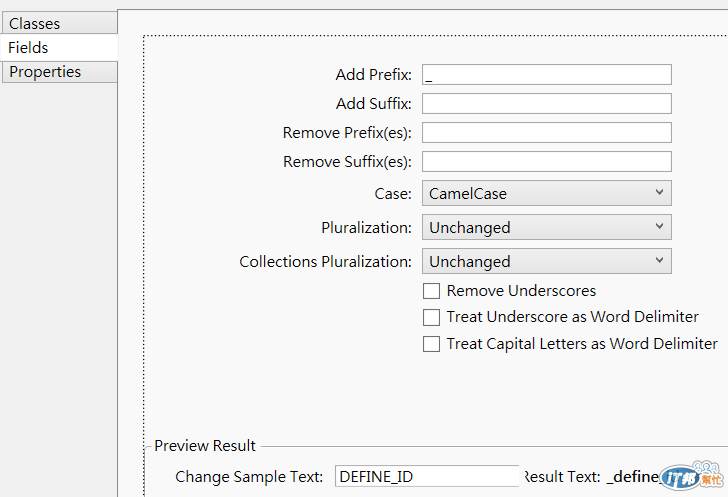This screenshot has width=728, height=497.
Task: Select the Fields tab
Action: click(59, 47)
